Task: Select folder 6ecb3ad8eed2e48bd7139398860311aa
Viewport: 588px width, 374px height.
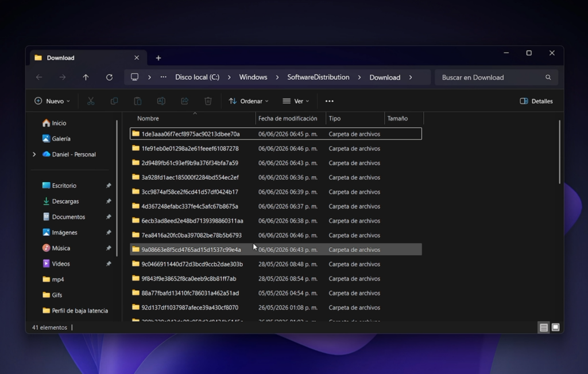Action: point(276,221)
